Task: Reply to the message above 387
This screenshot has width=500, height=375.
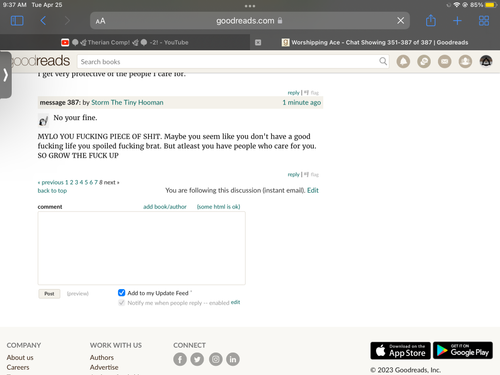Action: tap(293, 92)
